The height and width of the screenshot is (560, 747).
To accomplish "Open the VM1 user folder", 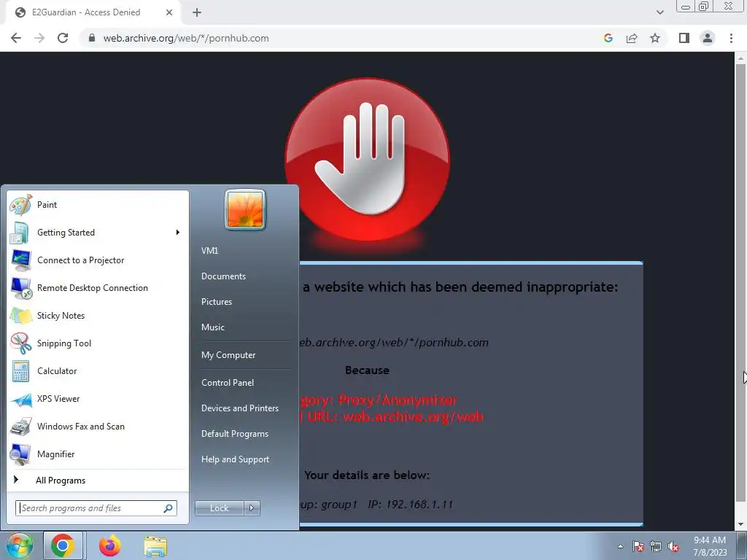I will pyautogui.click(x=209, y=251).
